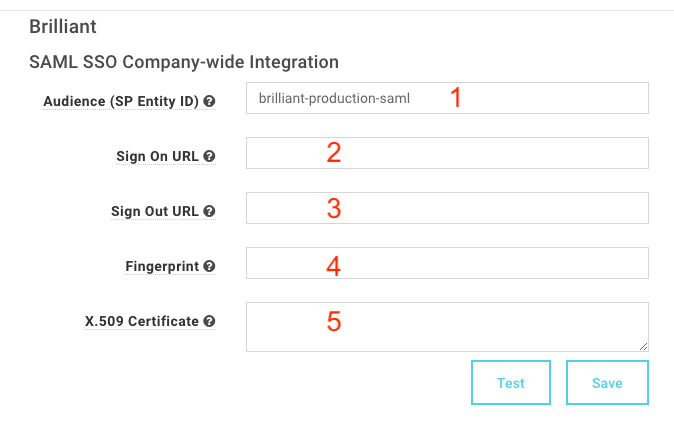Screen dimensions: 674x446
Task: Click the help icon beside Audience (SP Entity ID)
Action: (x=209, y=101)
